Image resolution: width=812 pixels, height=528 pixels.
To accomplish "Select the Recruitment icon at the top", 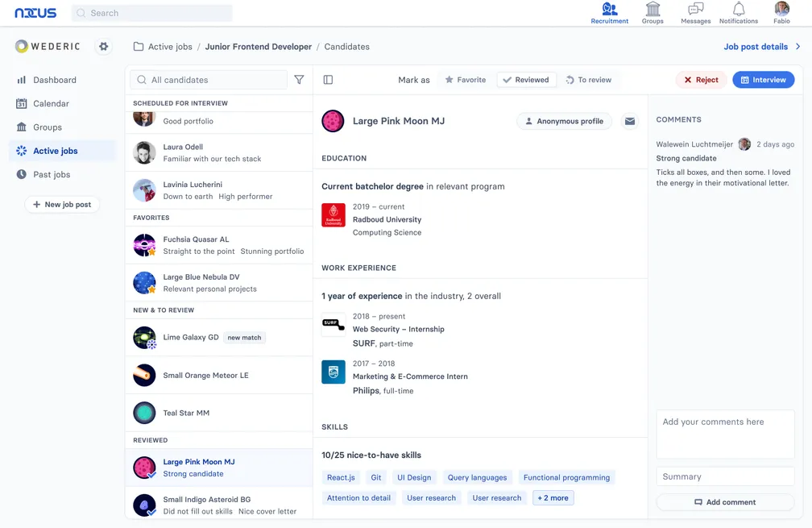I will 609,12.
